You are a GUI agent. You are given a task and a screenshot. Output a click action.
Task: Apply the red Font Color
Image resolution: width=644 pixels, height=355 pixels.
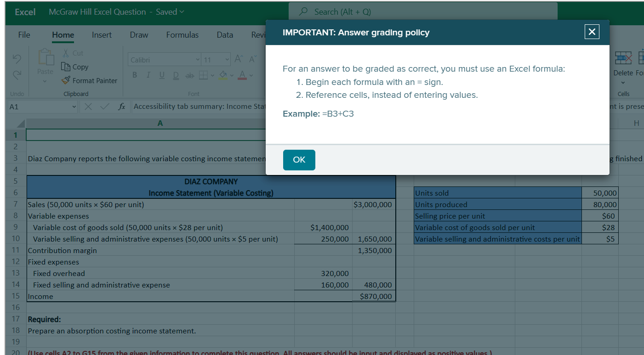click(243, 75)
